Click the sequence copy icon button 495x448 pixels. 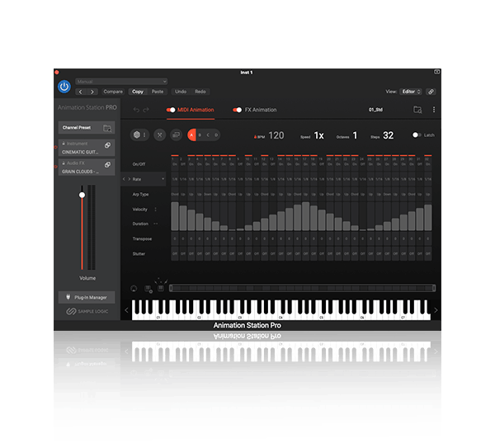click(176, 135)
